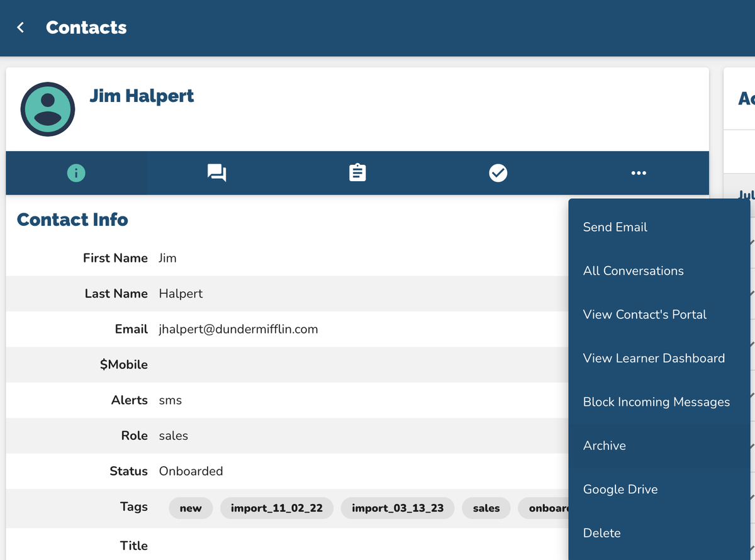Image resolution: width=755 pixels, height=560 pixels.
Task: Toggle the three-dots more options menu
Action: point(639,173)
